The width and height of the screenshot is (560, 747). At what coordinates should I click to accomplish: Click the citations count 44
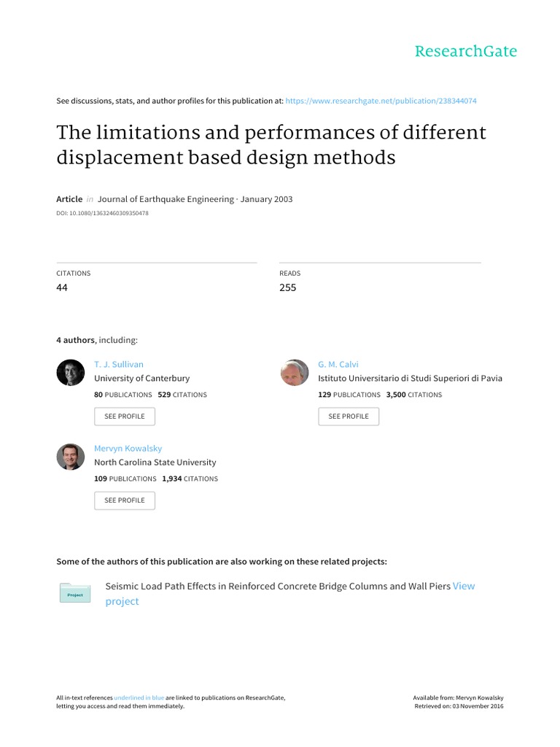[x=63, y=287]
